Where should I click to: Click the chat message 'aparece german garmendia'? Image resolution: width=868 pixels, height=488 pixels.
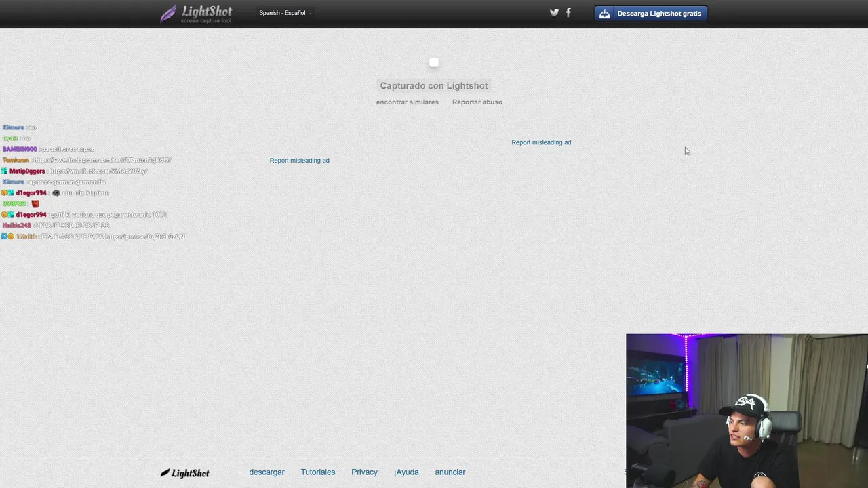pos(67,182)
